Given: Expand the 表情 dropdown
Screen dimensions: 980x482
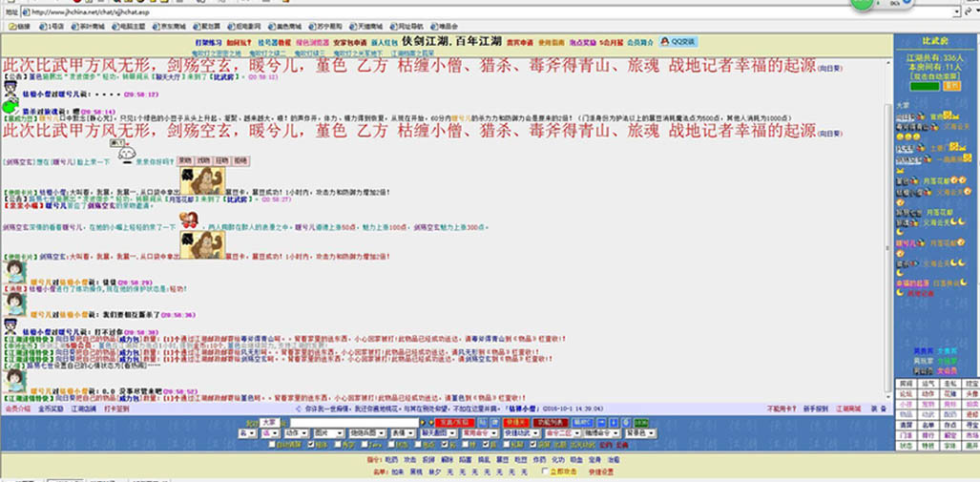Looking at the screenshot, I should [403, 432].
